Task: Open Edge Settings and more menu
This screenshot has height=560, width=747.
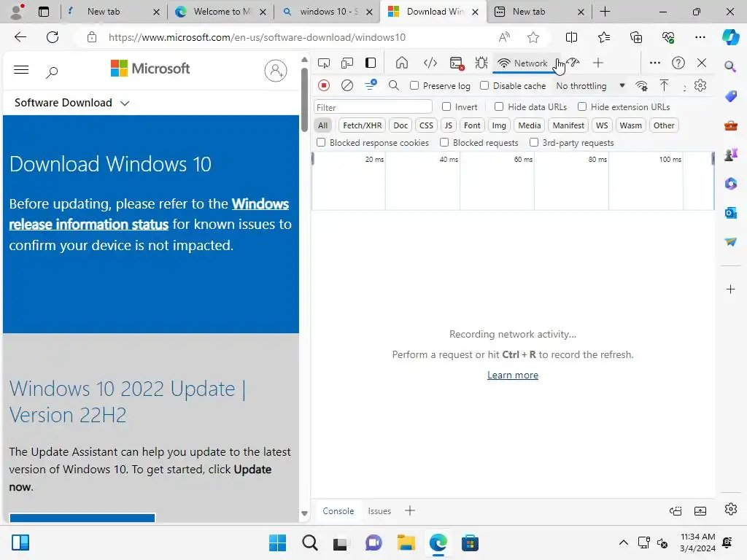Action: tap(700, 37)
